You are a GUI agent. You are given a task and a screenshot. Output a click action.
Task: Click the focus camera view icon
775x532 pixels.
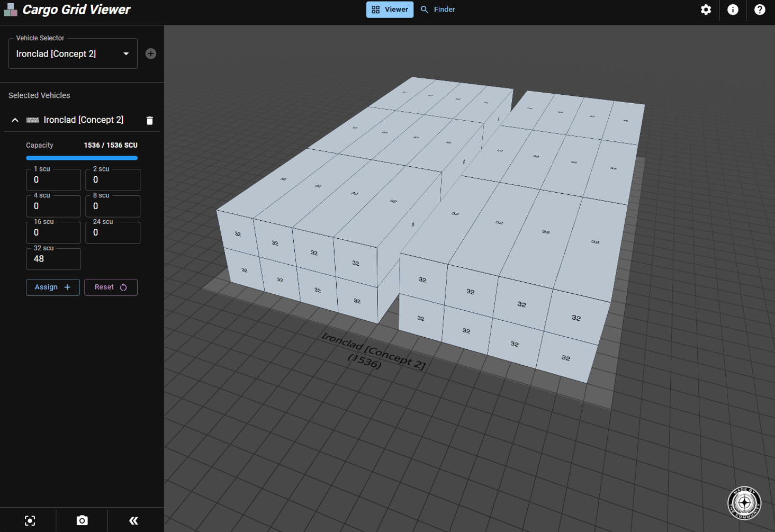tap(30, 520)
